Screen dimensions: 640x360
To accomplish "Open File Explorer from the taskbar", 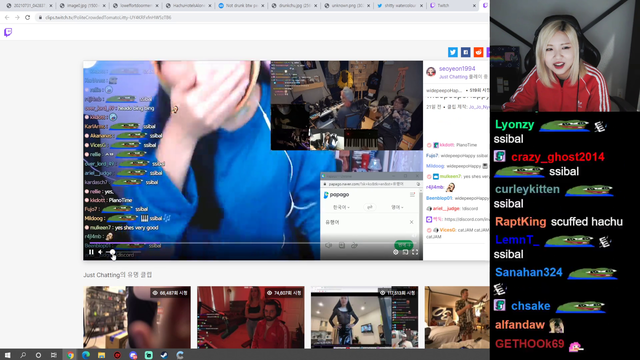I will tap(102, 355).
